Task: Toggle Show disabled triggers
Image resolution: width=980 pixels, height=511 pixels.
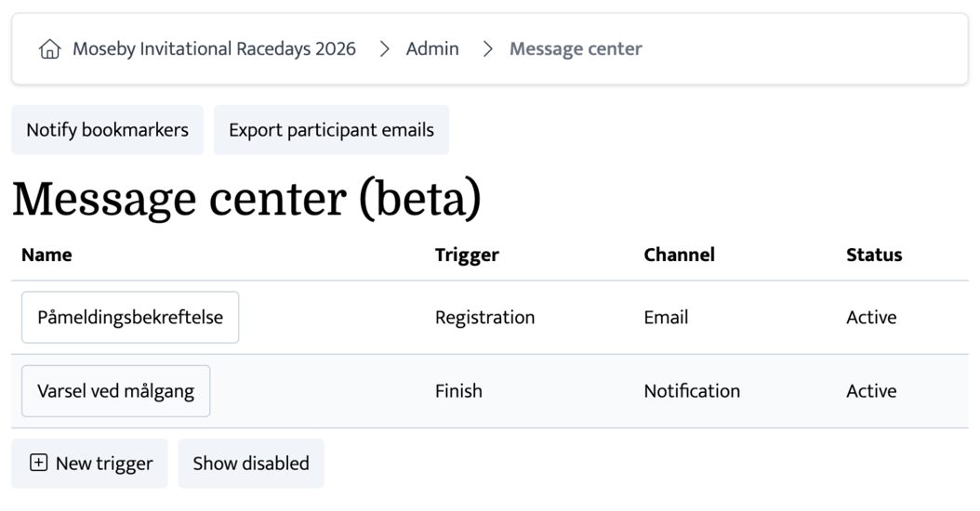Action: click(x=251, y=464)
